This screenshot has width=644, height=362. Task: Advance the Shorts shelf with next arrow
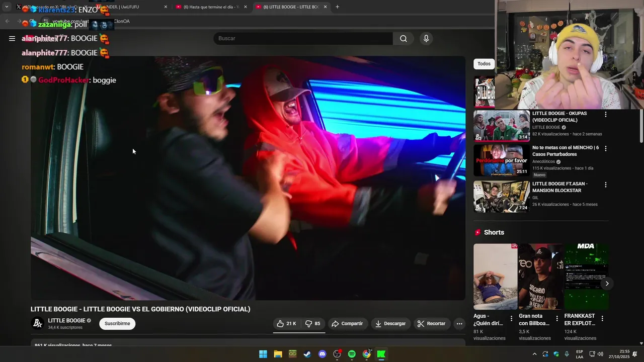tap(607, 284)
